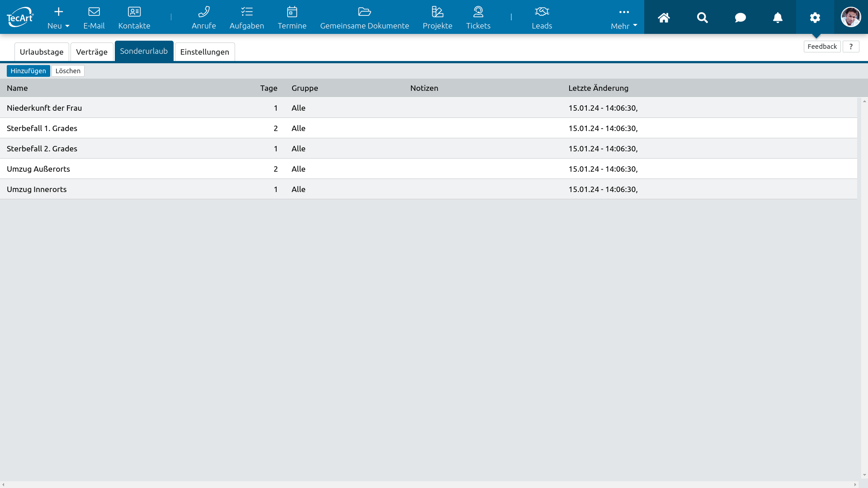Open the chat bubble icon
Screen dimensions: 868x488
(x=740, y=18)
